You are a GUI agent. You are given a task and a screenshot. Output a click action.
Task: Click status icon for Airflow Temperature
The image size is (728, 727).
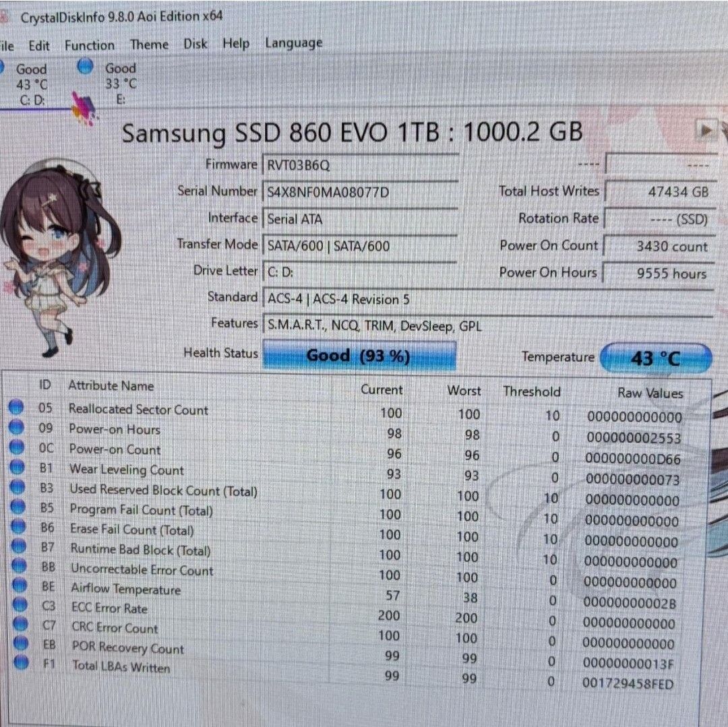pos(20,585)
